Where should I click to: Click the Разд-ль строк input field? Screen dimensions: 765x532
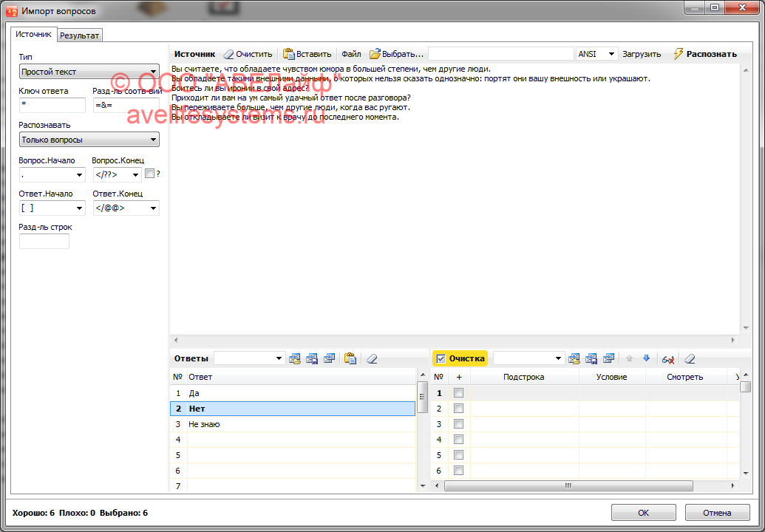[44, 242]
